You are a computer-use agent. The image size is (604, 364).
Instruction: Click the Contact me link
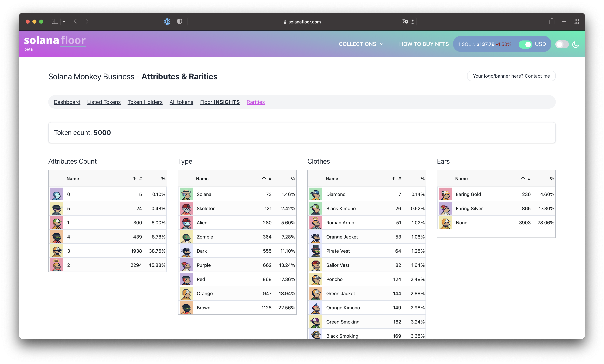pos(537,76)
